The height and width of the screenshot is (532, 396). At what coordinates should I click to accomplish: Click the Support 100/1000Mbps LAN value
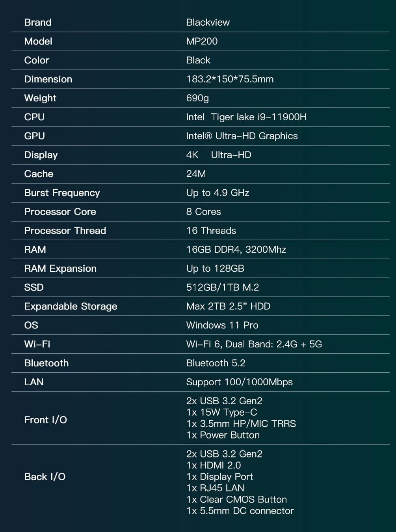click(239, 382)
